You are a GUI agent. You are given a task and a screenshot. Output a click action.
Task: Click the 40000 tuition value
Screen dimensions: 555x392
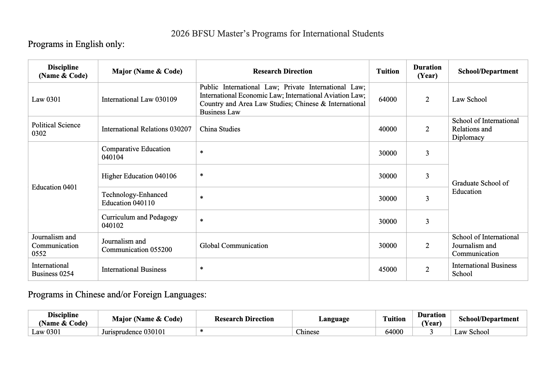(388, 129)
